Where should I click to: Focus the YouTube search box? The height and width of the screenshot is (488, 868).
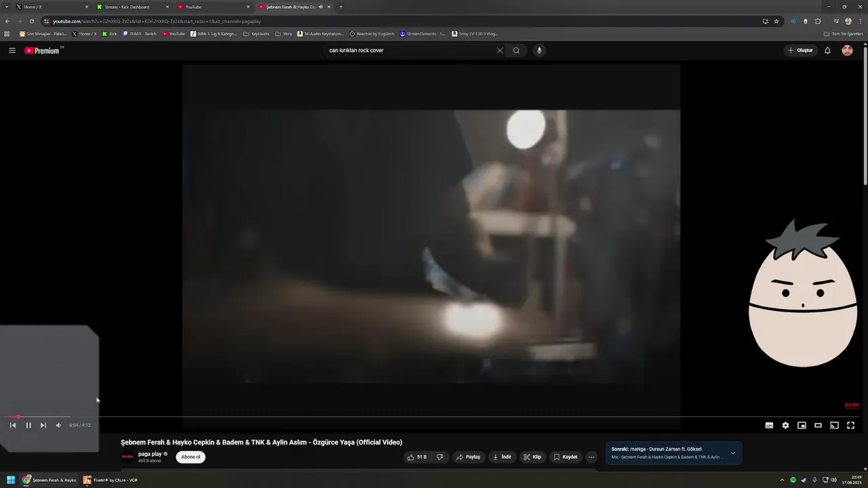410,50
